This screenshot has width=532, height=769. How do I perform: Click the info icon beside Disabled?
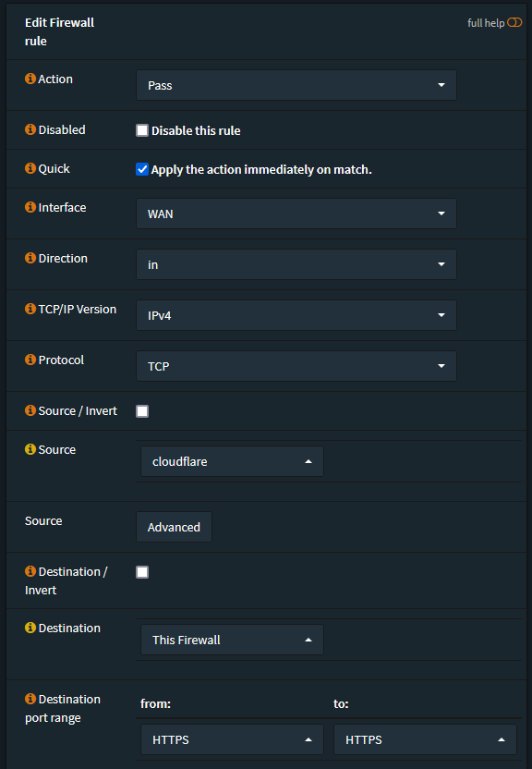point(30,129)
